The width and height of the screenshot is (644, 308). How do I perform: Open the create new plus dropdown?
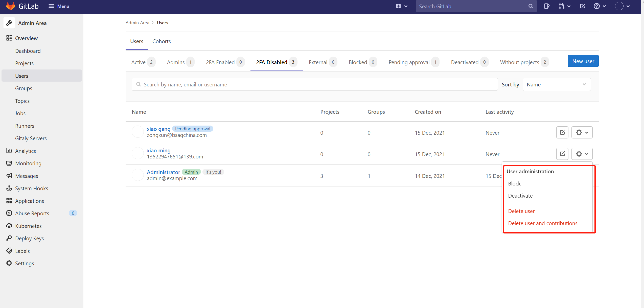tap(401, 6)
